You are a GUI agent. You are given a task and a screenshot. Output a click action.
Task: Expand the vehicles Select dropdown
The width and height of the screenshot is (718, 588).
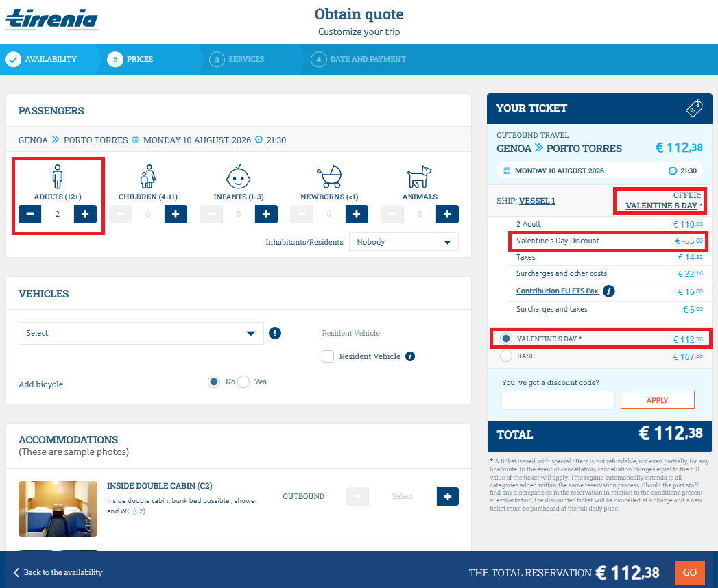click(141, 333)
